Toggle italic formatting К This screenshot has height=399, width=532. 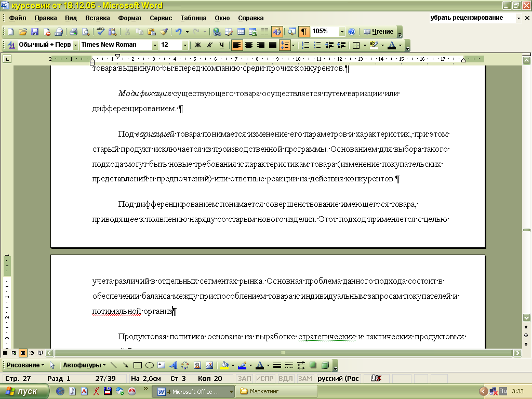pyautogui.click(x=210, y=45)
